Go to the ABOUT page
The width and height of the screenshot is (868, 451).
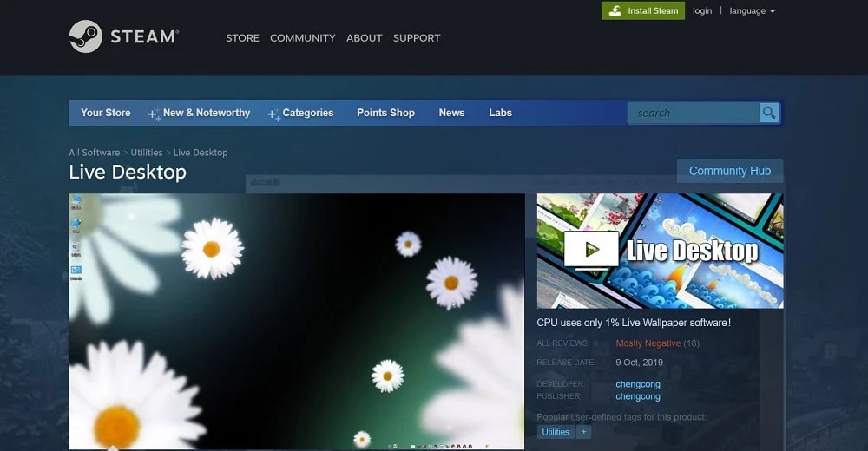pos(365,38)
